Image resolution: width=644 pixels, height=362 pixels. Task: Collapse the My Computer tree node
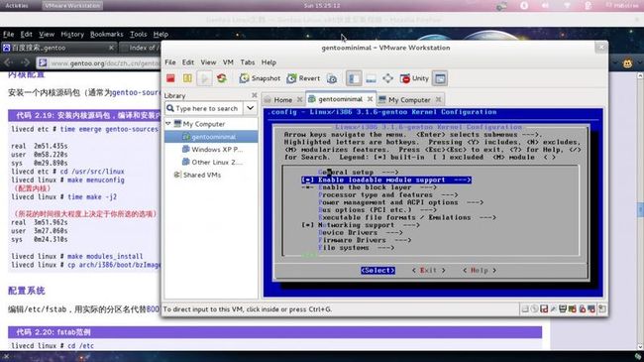coord(168,123)
